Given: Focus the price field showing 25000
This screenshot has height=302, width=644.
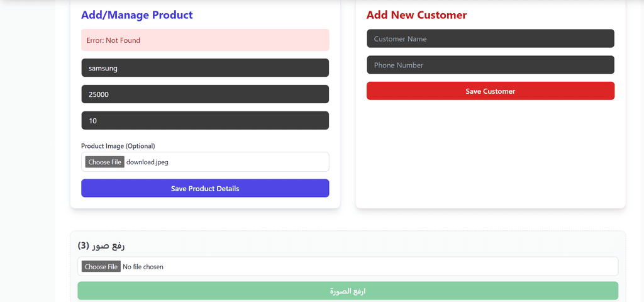Looking at the screenshot, I should coord(204,94).
